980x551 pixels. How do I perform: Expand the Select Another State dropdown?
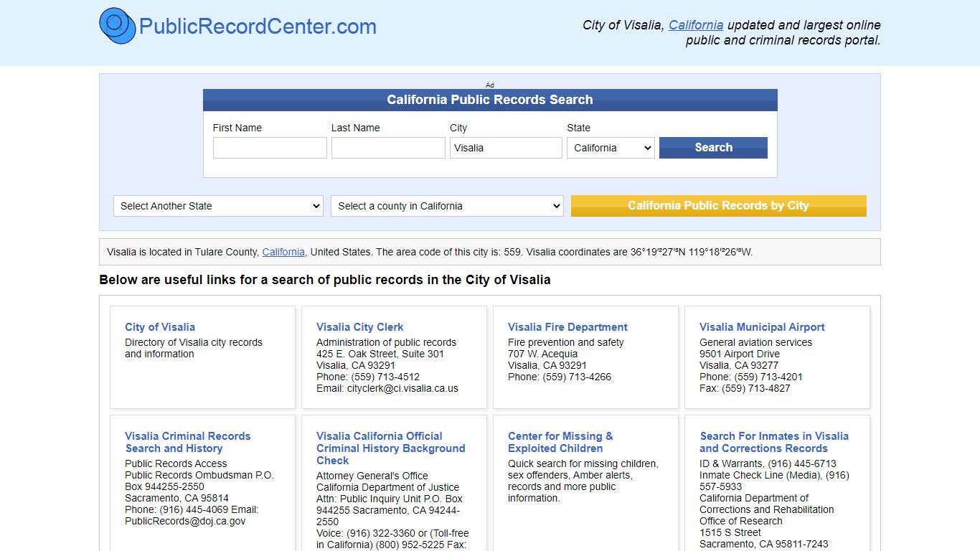point(218,206)
